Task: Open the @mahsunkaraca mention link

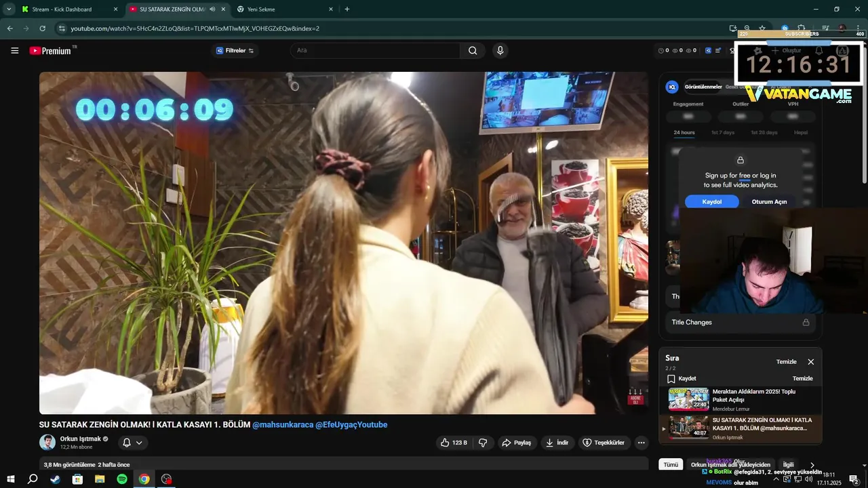Action: point(283,424)
